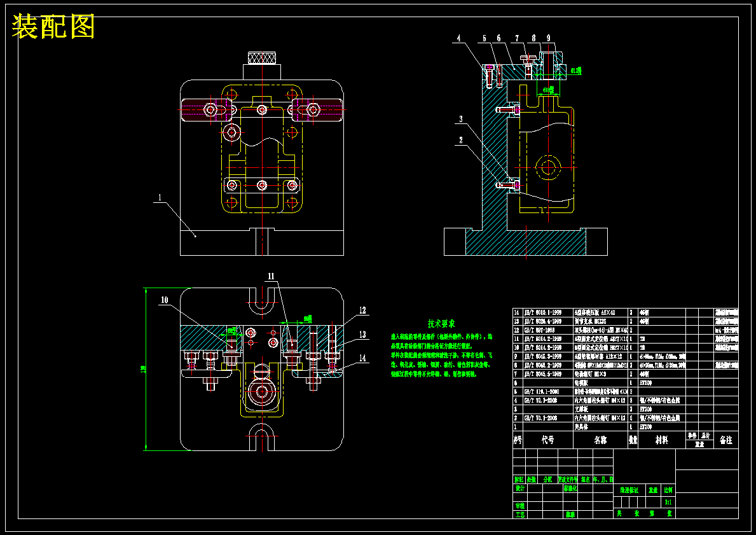Select the 钻模板 name cell in row 6

click(x=581, y=383)
